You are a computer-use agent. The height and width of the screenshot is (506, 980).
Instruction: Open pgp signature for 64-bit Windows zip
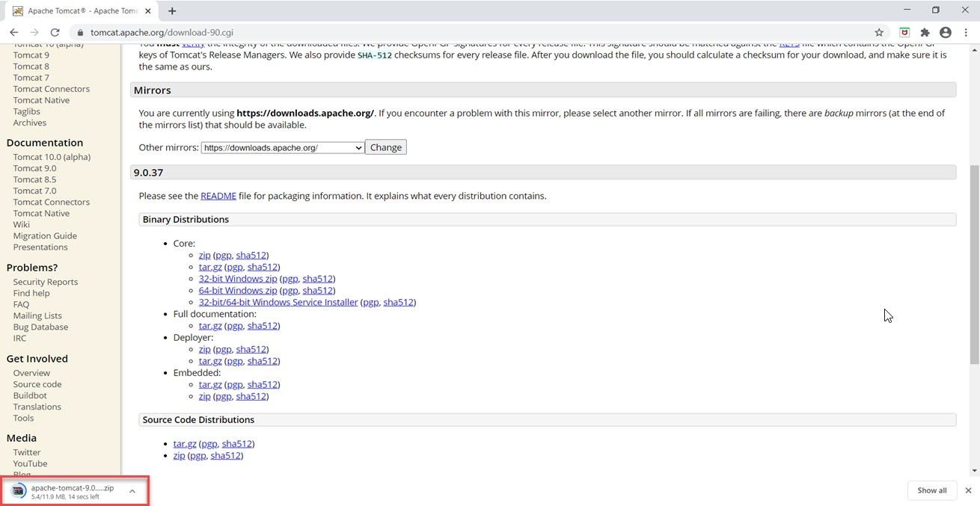[x=290, y=291]
